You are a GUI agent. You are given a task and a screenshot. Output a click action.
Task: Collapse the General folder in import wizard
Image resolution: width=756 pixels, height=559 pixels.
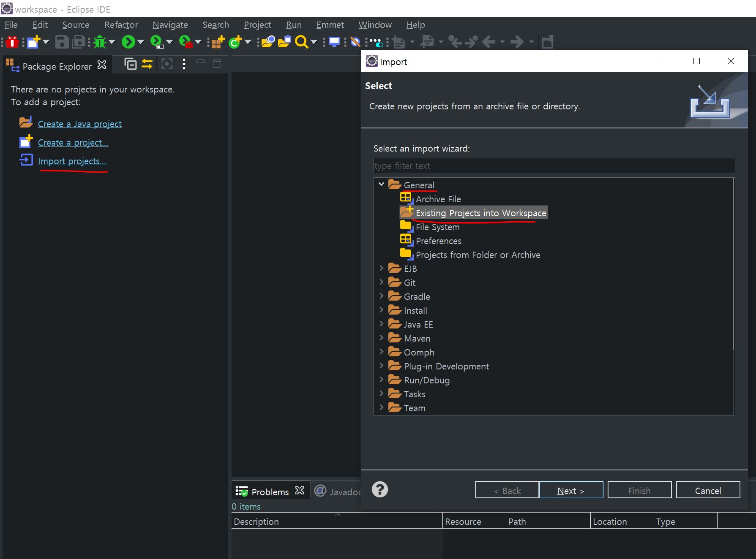[x=381, y=185]
